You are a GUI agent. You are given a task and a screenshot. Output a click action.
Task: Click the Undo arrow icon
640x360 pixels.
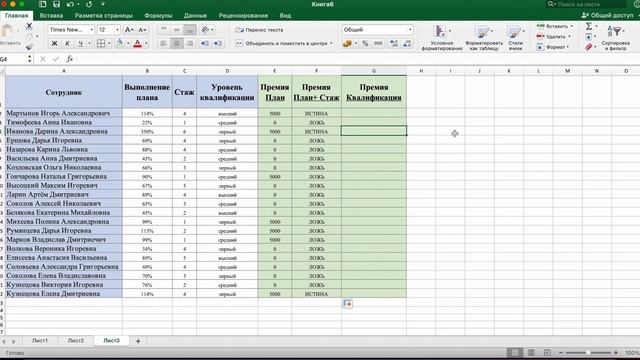tap(70, 4)
